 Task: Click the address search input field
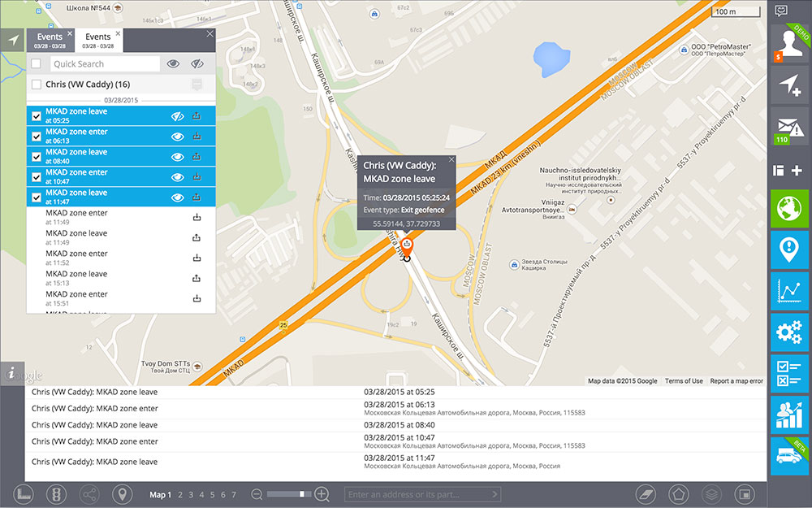click(417, 494)
